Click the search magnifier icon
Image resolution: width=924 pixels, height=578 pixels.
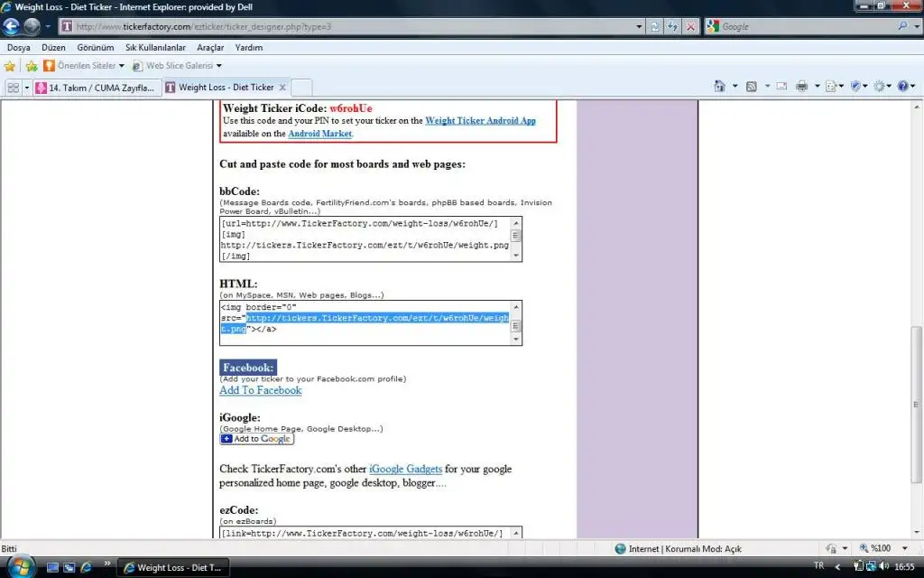coord(902,26)
